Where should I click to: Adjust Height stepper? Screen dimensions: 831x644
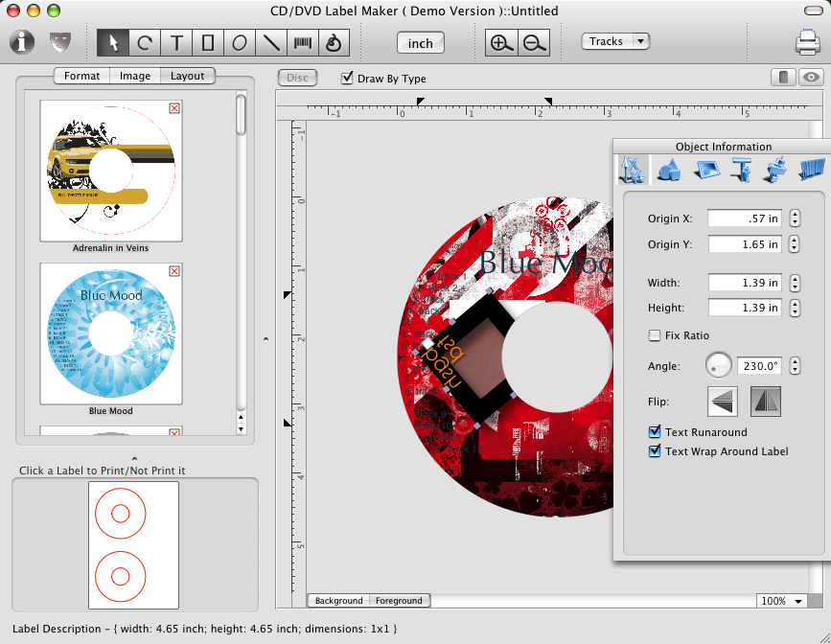795,308
